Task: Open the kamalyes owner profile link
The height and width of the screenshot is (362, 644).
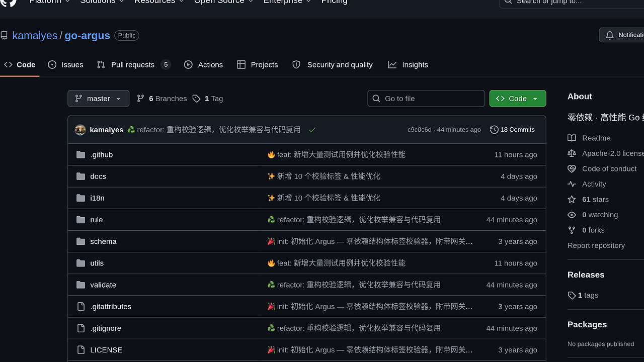Action: [35, 36]
